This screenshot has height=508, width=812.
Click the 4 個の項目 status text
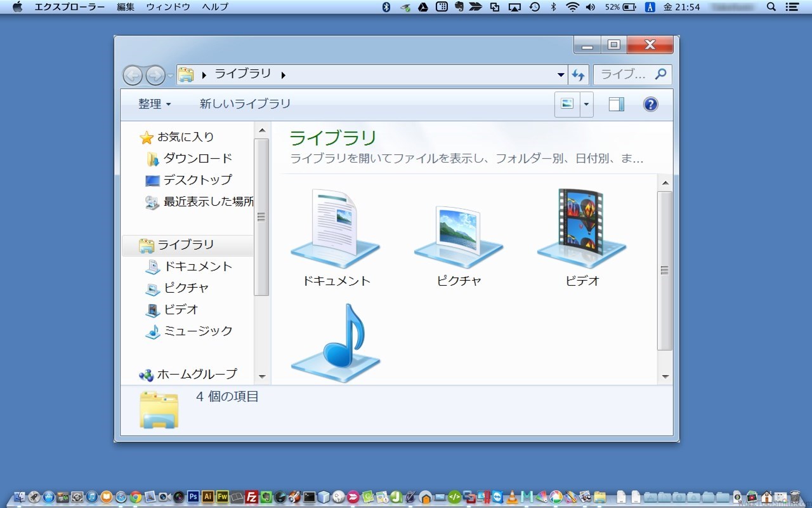click(x=227, y=397)
